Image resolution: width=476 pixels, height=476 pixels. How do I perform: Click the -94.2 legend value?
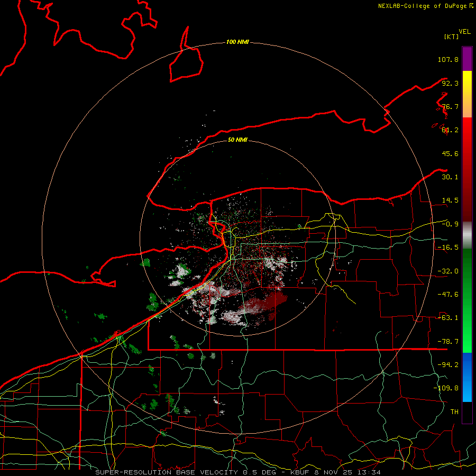pos(448,365)
